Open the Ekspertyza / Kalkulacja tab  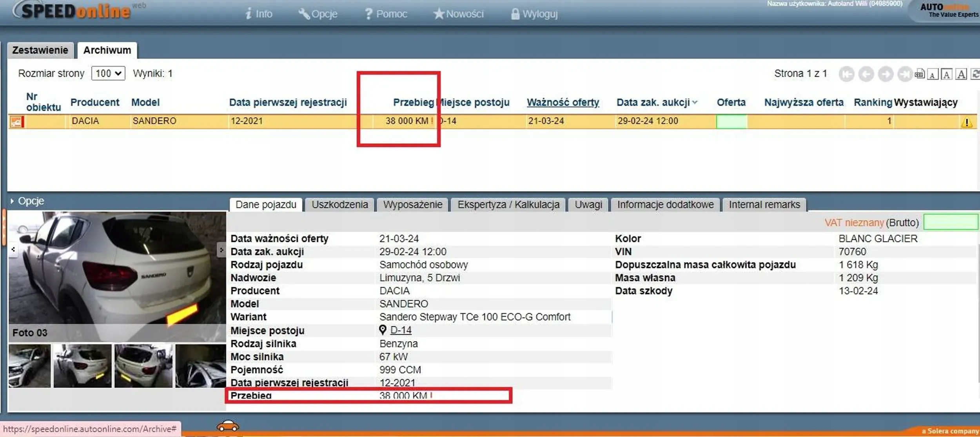(508, 205)
